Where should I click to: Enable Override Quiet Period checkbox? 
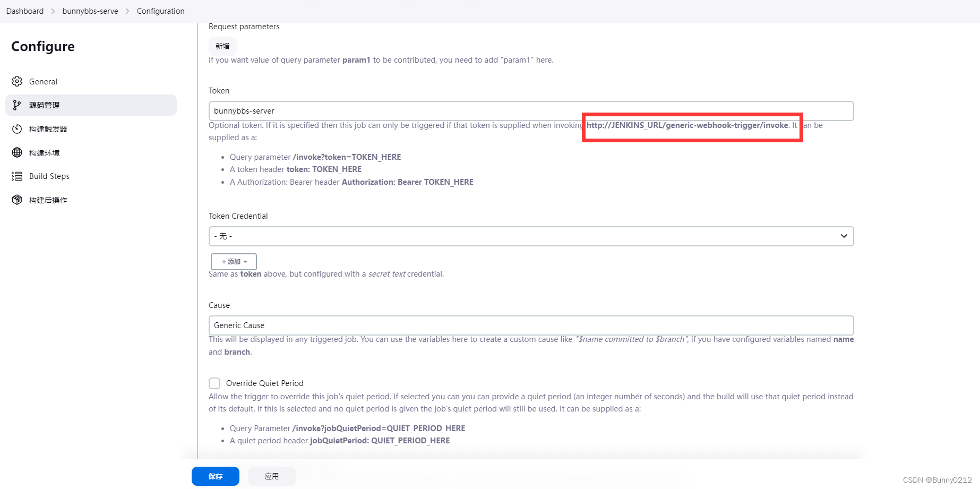point(214,383)
